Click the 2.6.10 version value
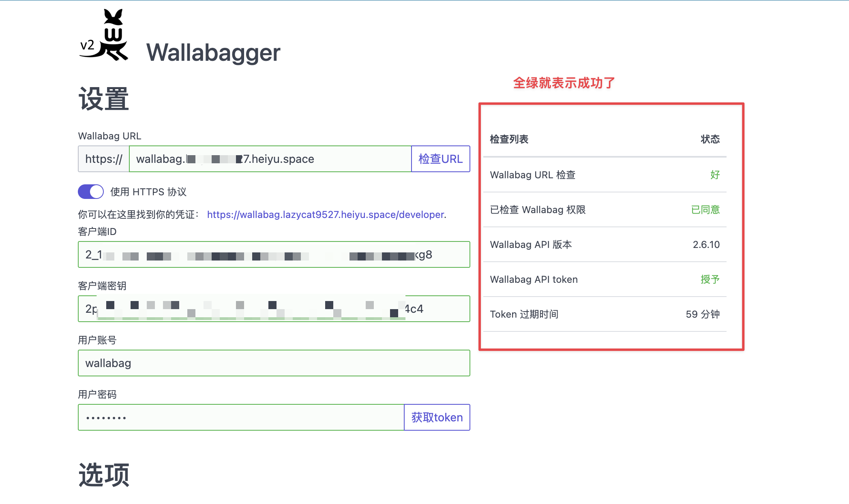 (x=706, y=244)
